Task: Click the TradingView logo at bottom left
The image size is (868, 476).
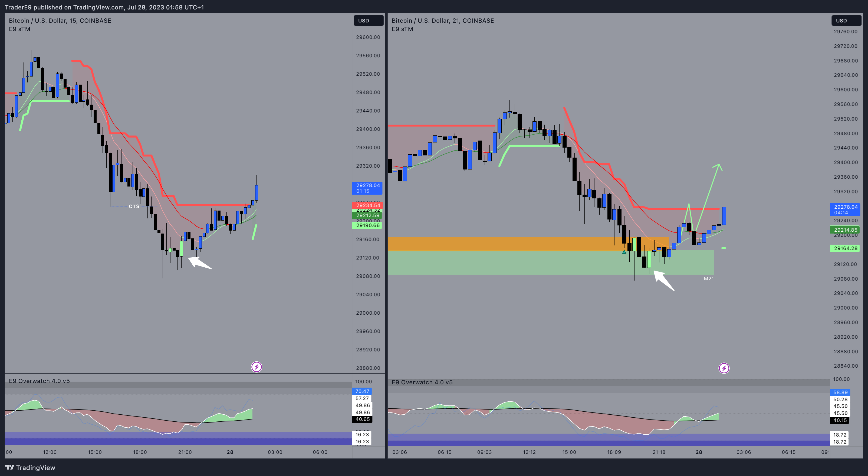Action: [x=30, y=468]
